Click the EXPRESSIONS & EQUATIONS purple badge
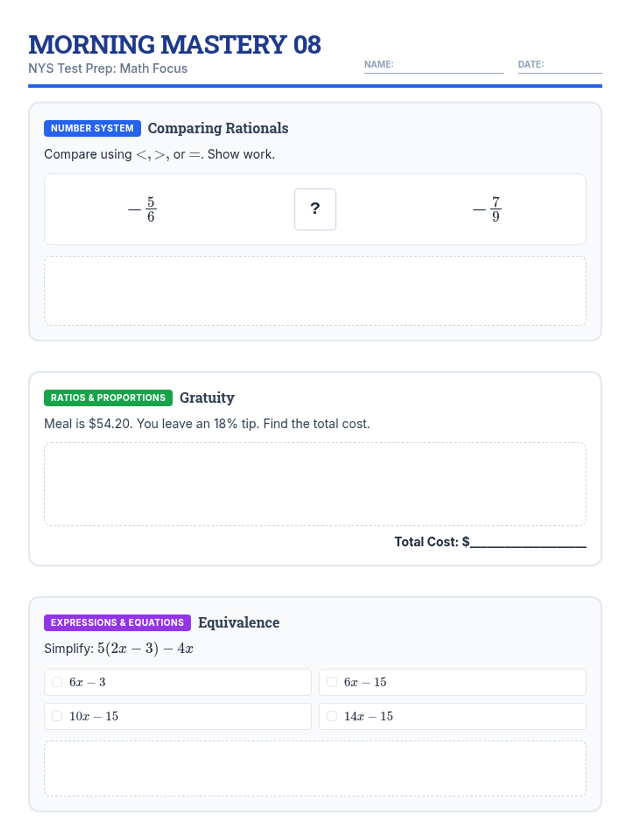Screen dimensions: 630x840 point(117,622)
